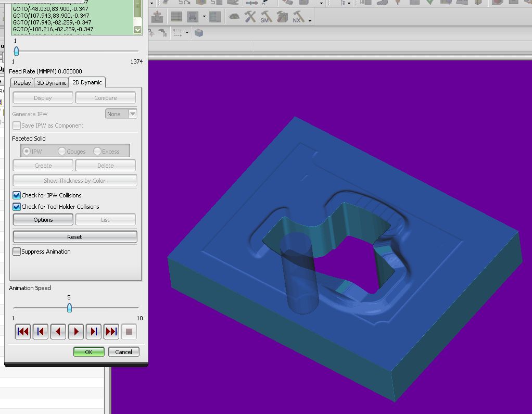Click the grid table toolbar icon

click(176, 17)
